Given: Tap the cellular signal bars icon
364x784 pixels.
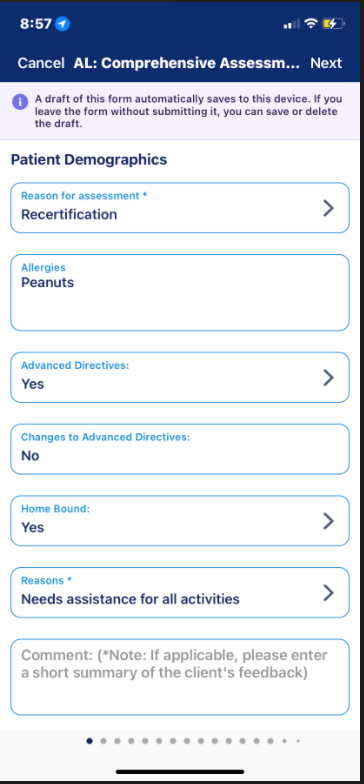Looking at the screenshot, I should 292,24.
